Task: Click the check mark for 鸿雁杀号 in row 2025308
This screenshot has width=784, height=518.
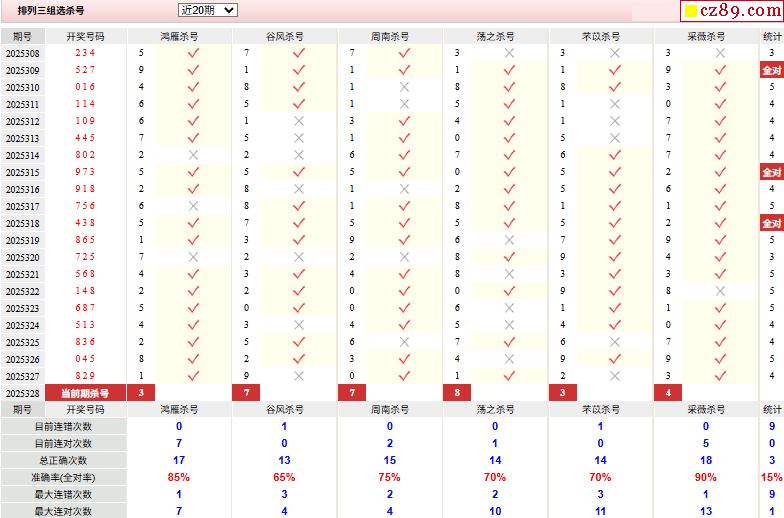Action: coord(193,53)
